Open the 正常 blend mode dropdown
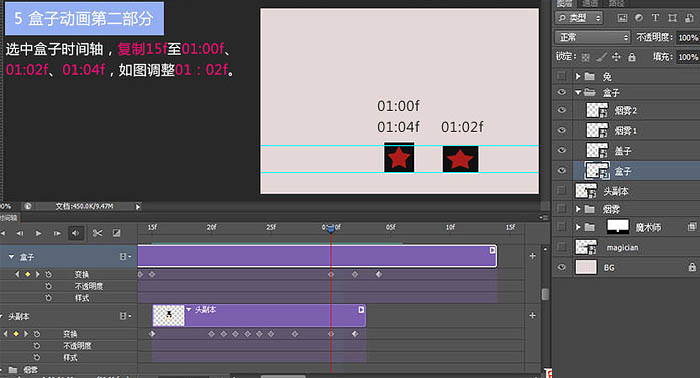This screenshot has width=700, height=378. tap(592, 37)
